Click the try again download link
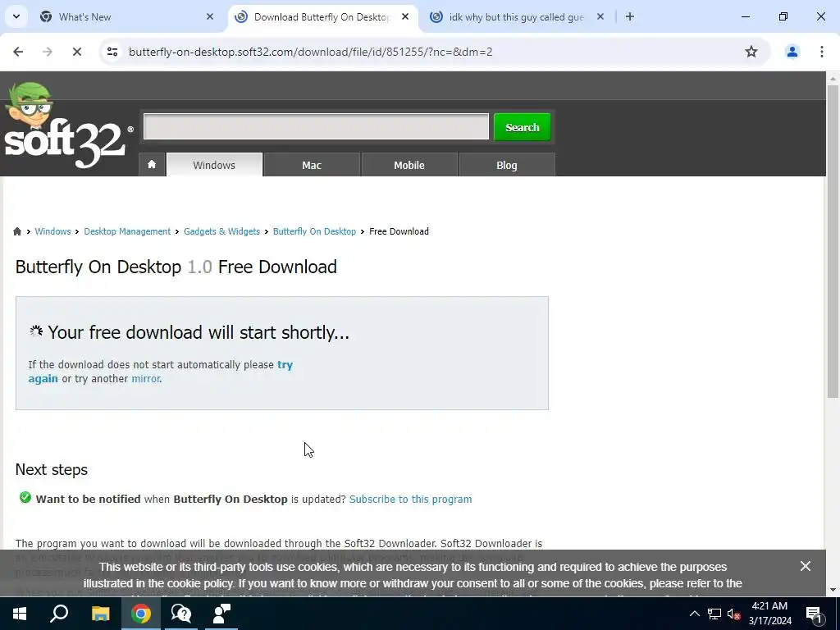 285,365
